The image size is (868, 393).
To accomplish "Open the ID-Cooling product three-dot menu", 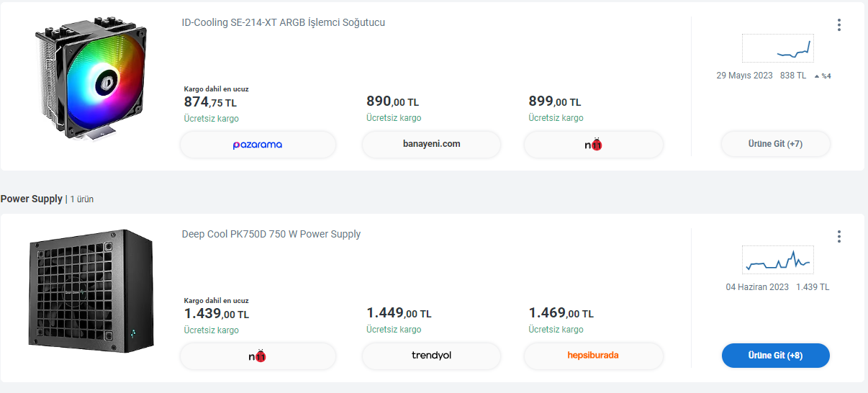I will point(838,25).
